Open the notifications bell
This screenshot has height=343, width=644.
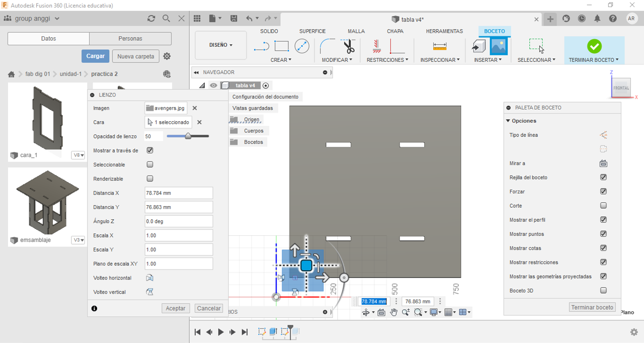click(x=597, y=19)
